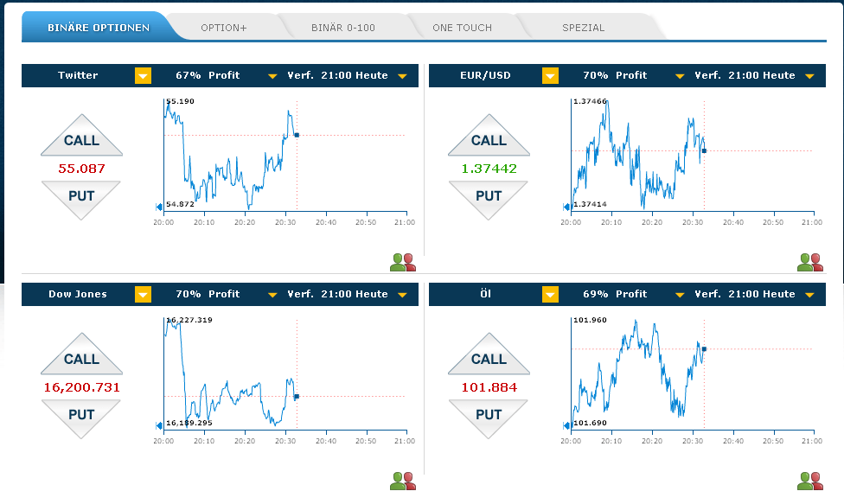Expand Twitter 67% Profit dropdown arrow
844x504 pixels.
[x=272, y=76]
